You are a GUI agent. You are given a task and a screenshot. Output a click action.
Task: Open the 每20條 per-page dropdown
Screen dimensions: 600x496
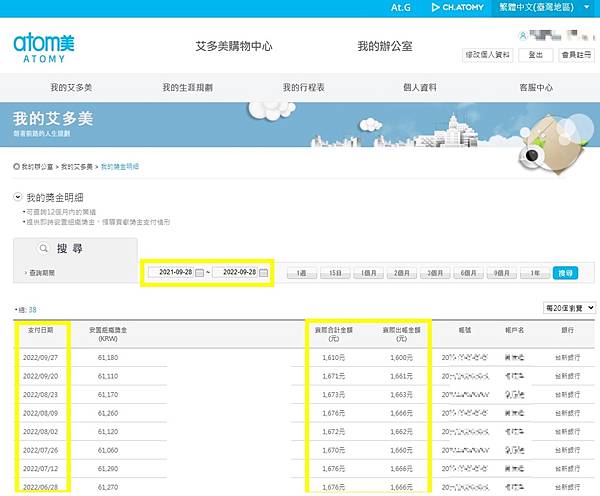(569, 308)
